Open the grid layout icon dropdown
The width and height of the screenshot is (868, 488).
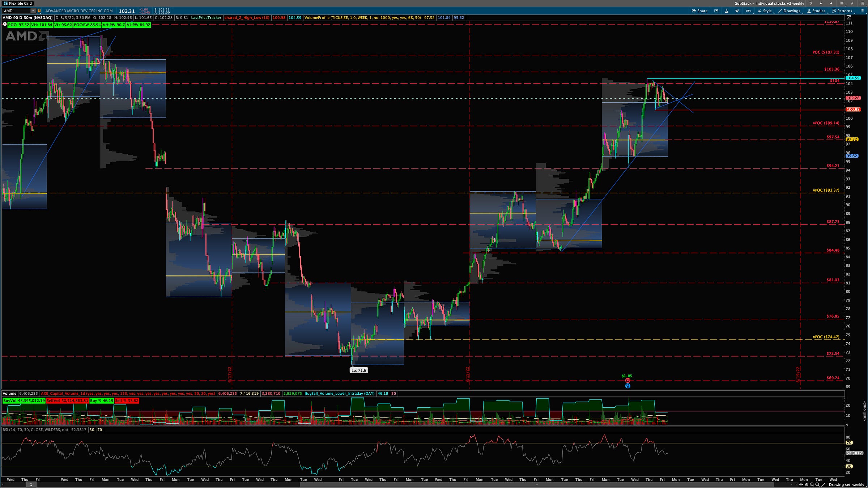click(x=842, y=3)
